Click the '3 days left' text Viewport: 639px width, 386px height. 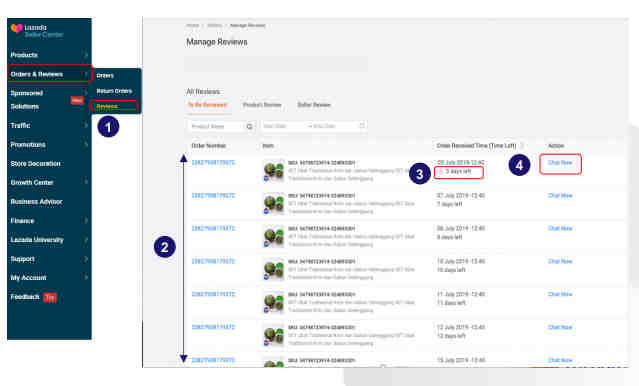click(x=458, y=172)
